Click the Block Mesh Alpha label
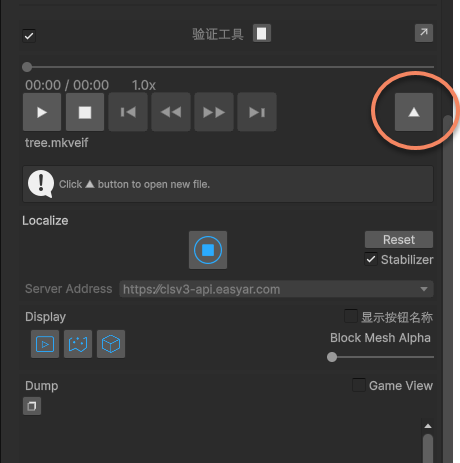This screenshot has width=460, height=463. [380, 338]
